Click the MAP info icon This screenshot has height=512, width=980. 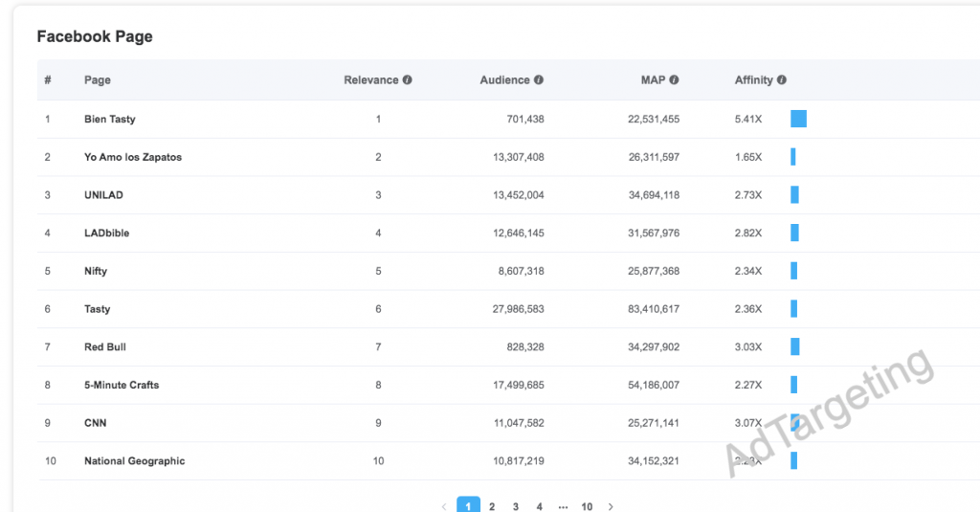click(675, 80)
